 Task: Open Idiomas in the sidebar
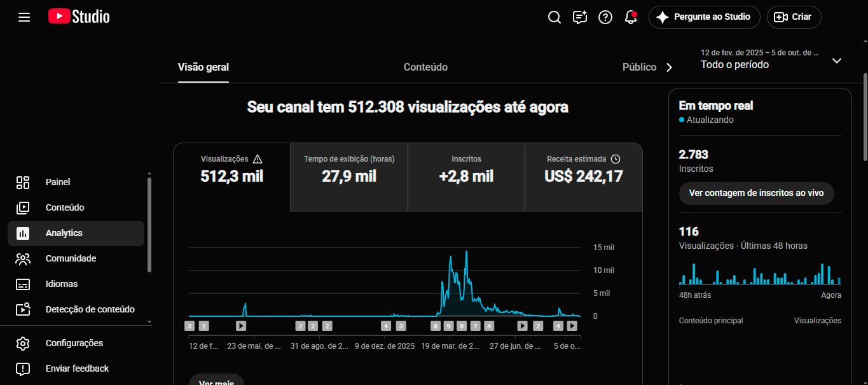coord(76,284)
